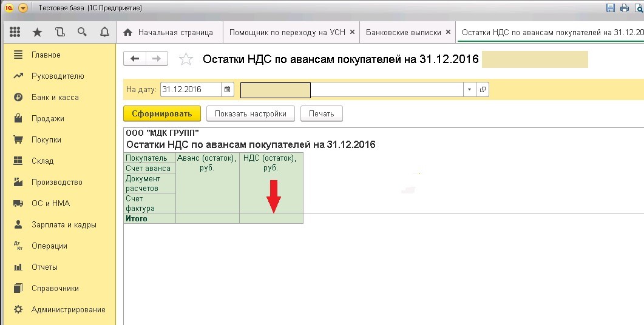Click the Показать настройки button
This screenshot has height=325, width=644.
pos(251,113)
